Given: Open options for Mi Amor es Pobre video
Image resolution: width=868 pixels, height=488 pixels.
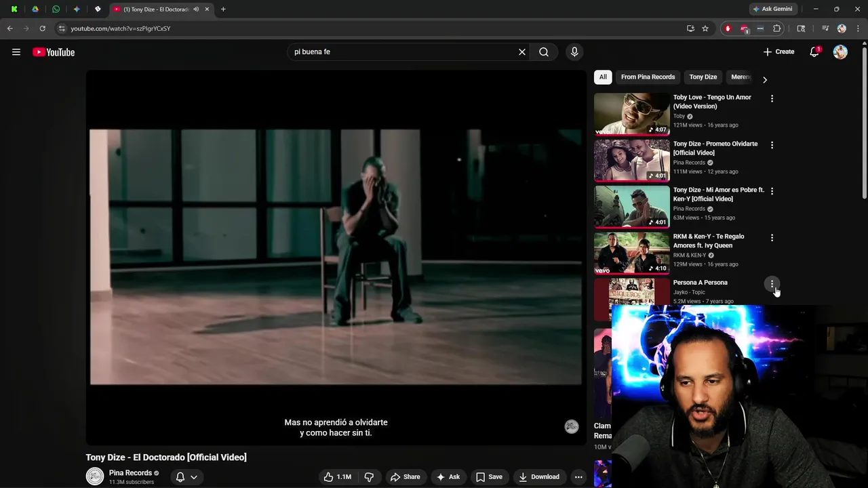Looking at the screenshot, I should tap(772, 191).
